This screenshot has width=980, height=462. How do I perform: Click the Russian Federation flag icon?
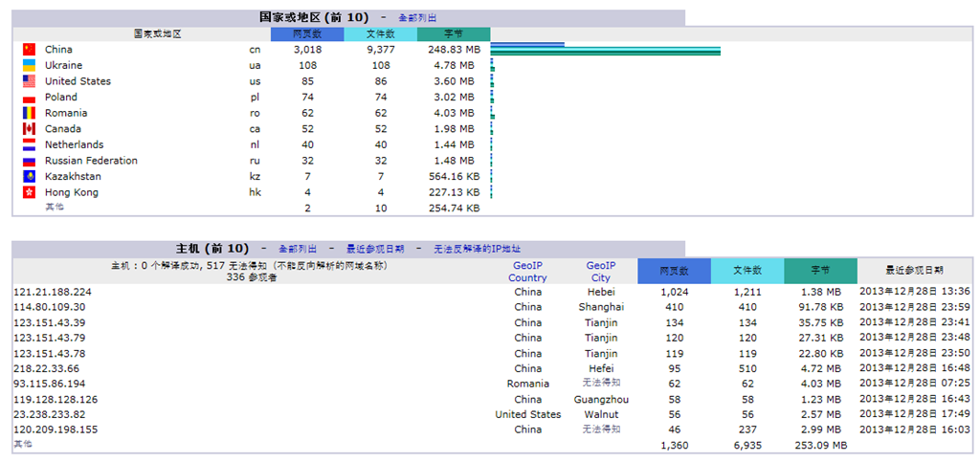pos(29,161)
